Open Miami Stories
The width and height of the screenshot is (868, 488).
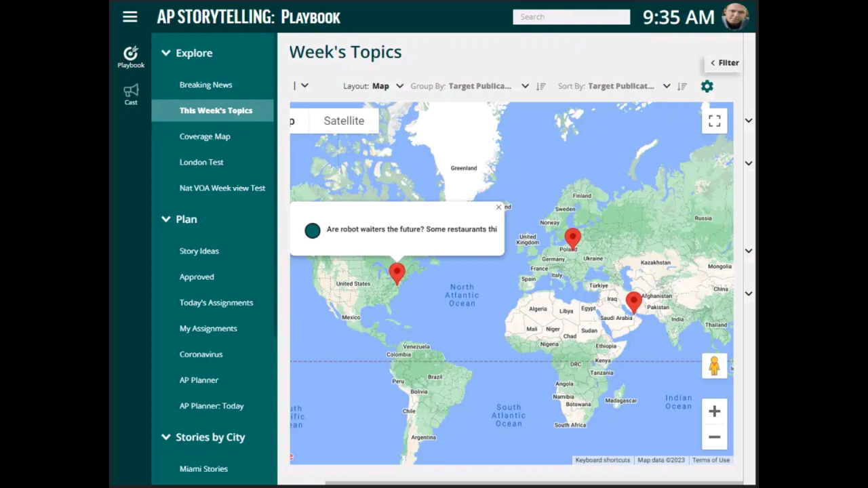click(203, 468)
